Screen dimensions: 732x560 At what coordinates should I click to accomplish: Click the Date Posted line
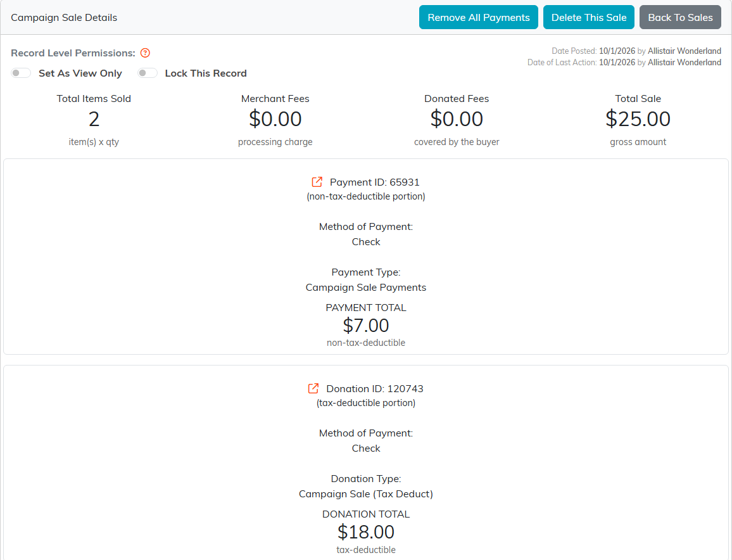pyautogui.click(x=636, y=51)
